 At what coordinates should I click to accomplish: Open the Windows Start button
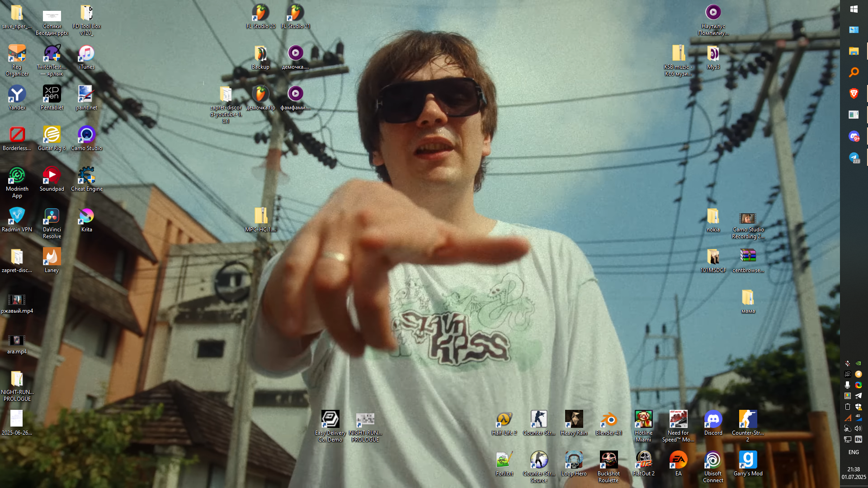854,9
